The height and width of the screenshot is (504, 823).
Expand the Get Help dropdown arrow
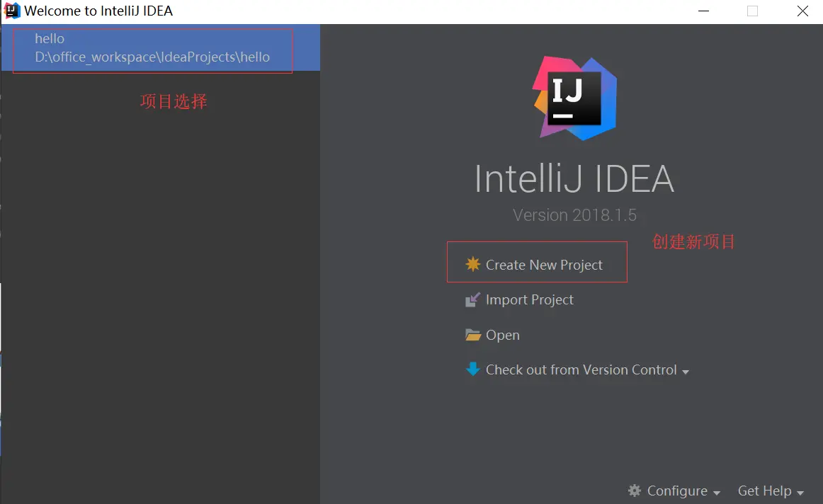(800, 493)
